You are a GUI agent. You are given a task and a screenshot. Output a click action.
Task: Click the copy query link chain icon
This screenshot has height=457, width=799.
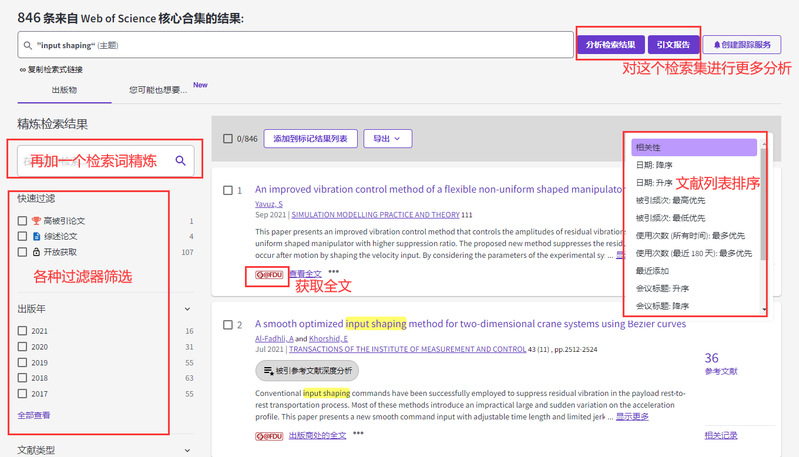point(23,69)
